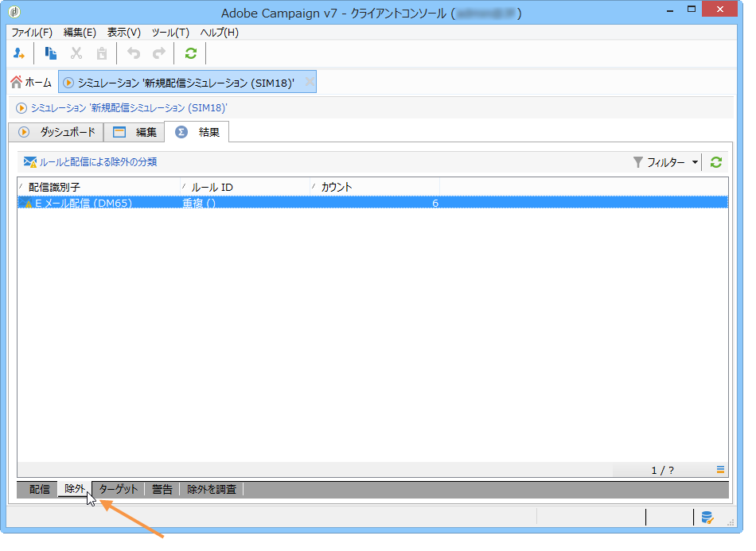Sort by カウント column header
The image size is (756, 551).
(375, 187)
